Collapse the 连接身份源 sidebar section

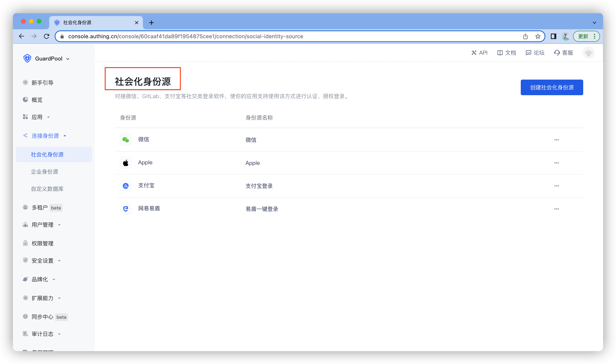point(45,136)
